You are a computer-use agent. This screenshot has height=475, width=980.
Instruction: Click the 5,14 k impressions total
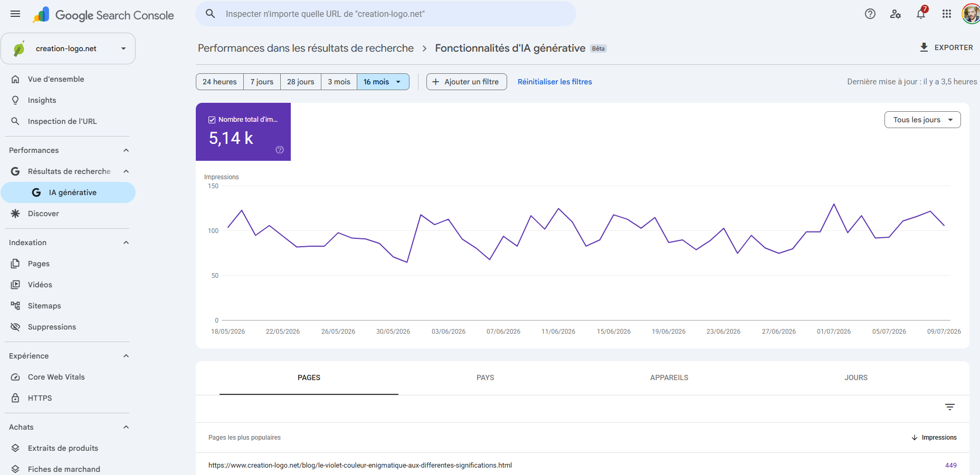click(x=231, y=138)
